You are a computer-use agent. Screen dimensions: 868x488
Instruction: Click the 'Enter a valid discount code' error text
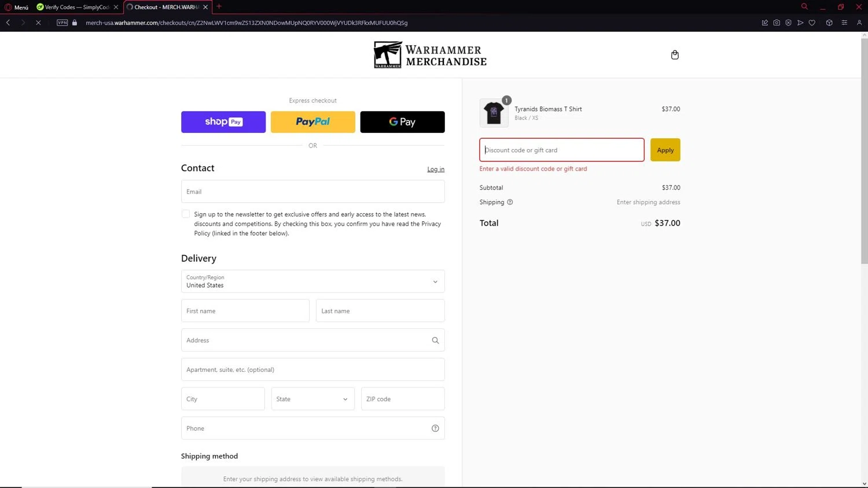(533, 169)
